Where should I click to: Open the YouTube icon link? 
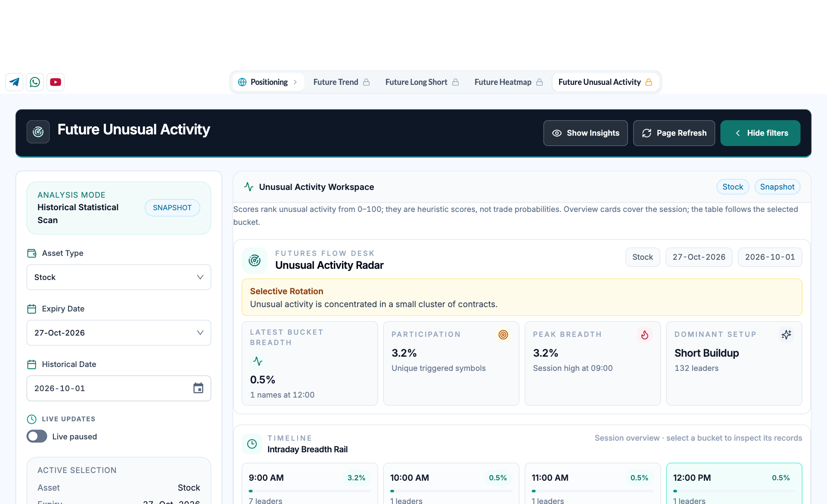click(56, 82)
